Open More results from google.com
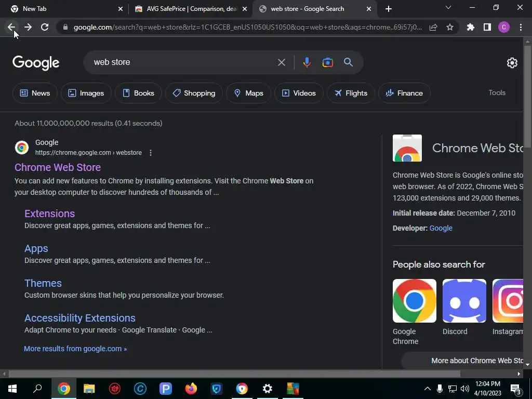This screenshot has width=532, height=399. [75, 349]
